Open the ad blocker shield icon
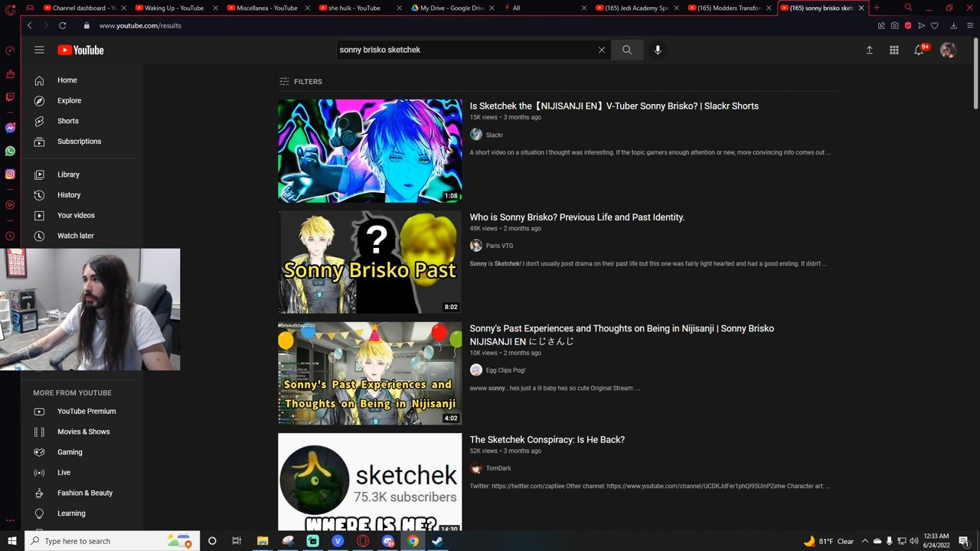The image size is (980, 551). click(x=908, y=25)
